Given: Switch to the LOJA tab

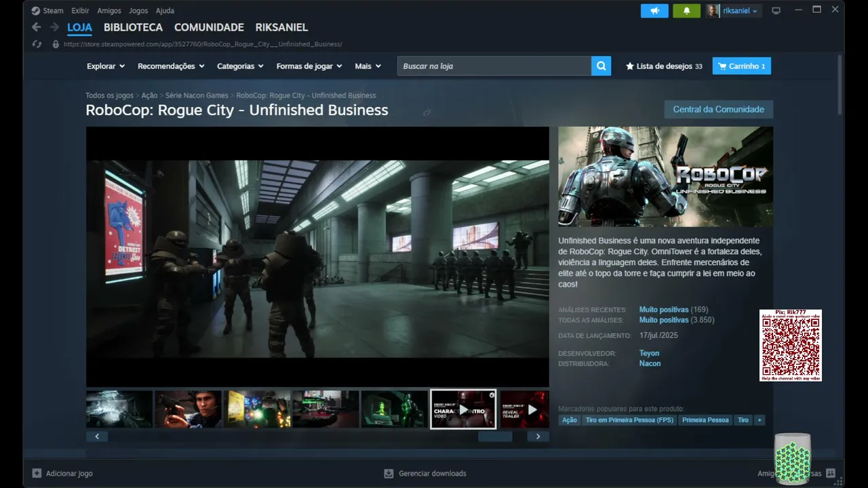Looking at the screenshot, I should 79,28.
